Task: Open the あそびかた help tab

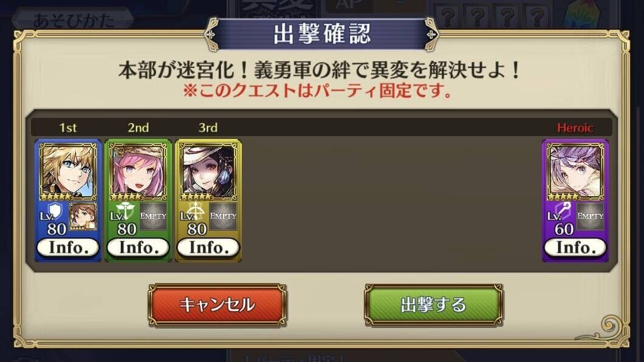Action: (x=73, y=19)
